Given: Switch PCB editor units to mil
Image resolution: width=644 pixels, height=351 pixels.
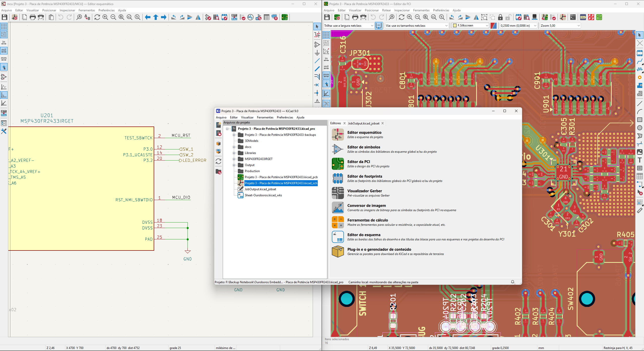Looking at the screenshot, I should pyautogui.click(x=326, y=67).
